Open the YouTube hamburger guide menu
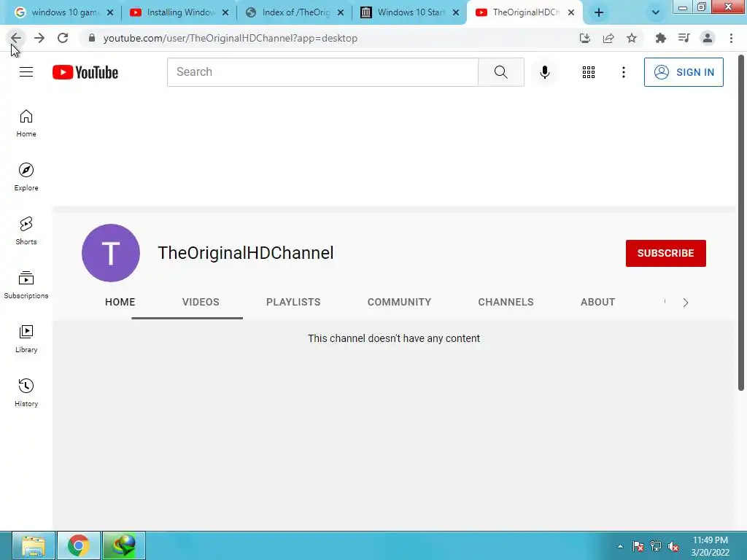The image size is (747, 560). pyautogui.click(x=26, y=72)
